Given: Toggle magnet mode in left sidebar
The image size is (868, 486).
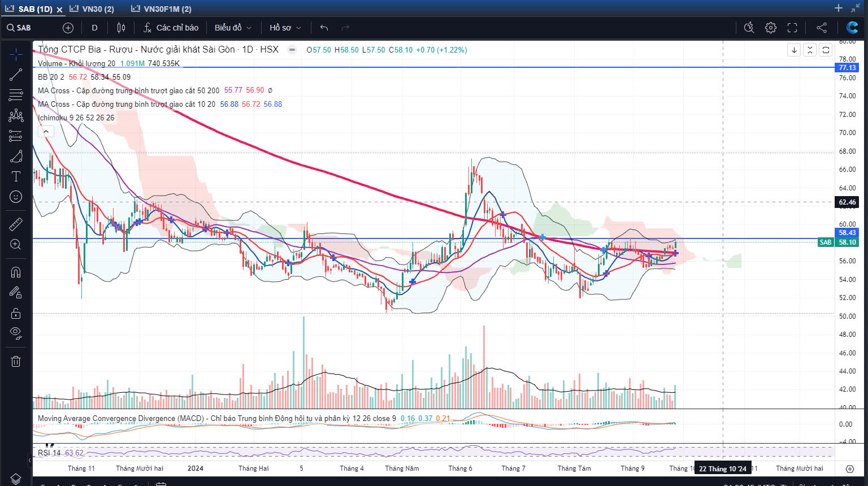Looking at the screenshot, I should (x=16, y=272).
